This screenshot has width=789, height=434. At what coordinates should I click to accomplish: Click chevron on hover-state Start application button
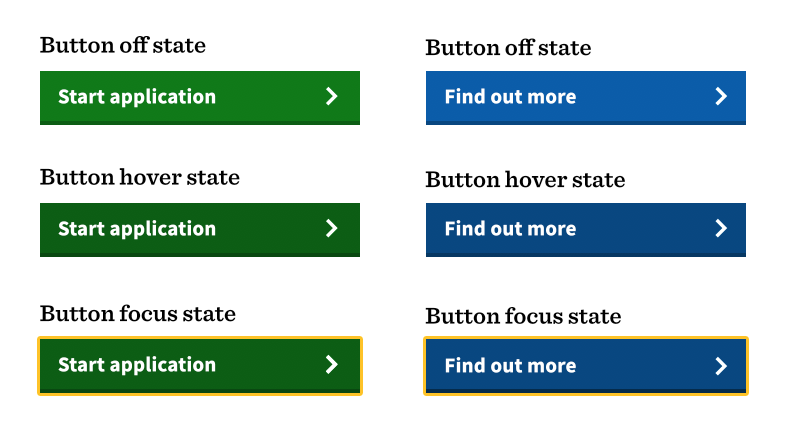tap(332, 228)
